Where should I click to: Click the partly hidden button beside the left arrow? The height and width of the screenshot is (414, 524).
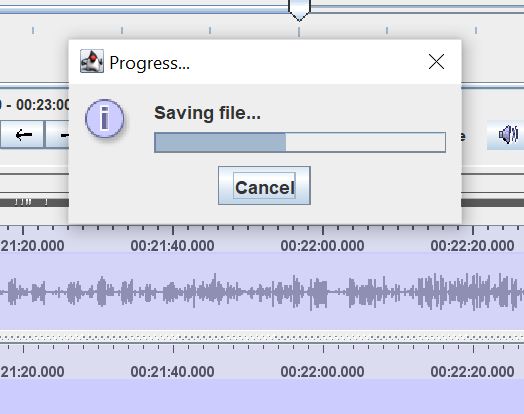[57, 135]
